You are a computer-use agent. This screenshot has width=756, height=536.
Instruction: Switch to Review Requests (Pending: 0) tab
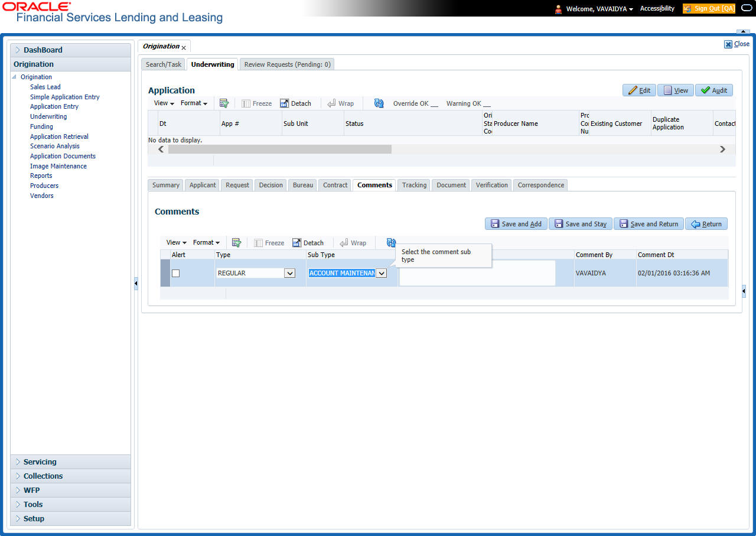click(287, 64)
